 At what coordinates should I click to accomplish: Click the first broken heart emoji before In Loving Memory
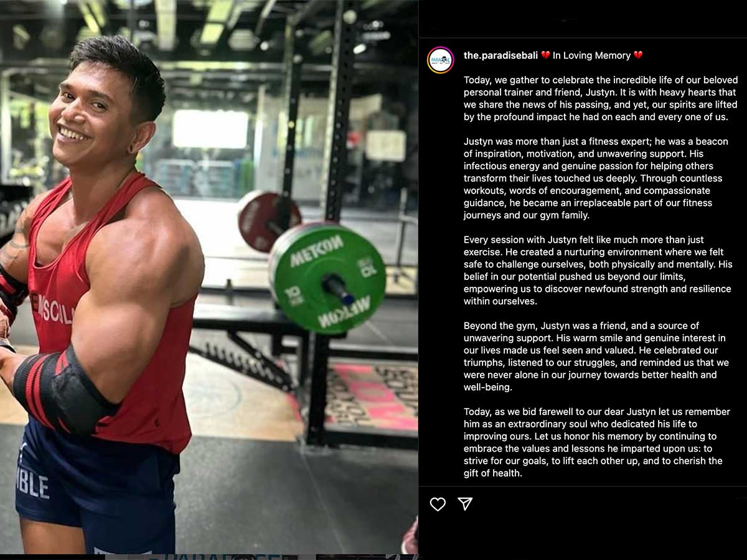pos(545,55)
